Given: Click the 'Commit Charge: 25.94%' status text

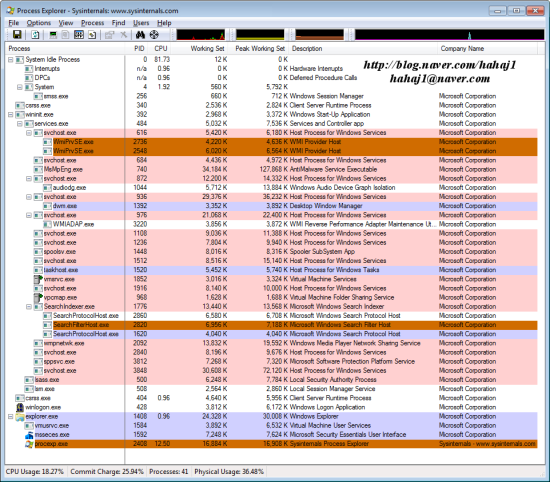Looking at the screenshot, I should 107,471.
